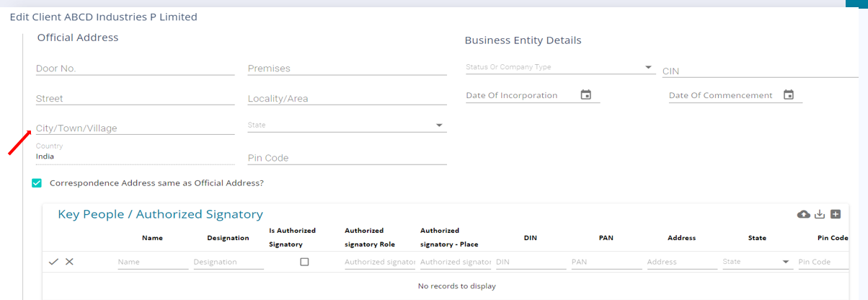Open the Status Or Company Type dropdown
This screenshot has width=868, height=300.
pos(648,67)
